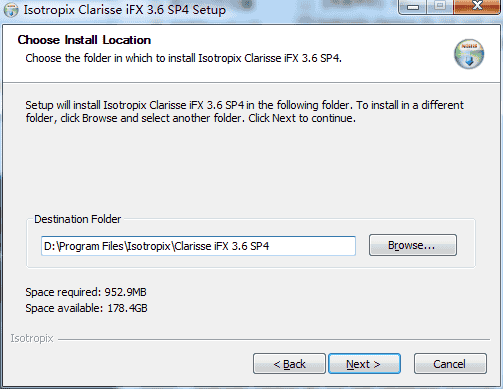503x389 pixels.
Task: Click the 'Choose the folder in which to install' subtitle
Action: click(x=184, y=58)
